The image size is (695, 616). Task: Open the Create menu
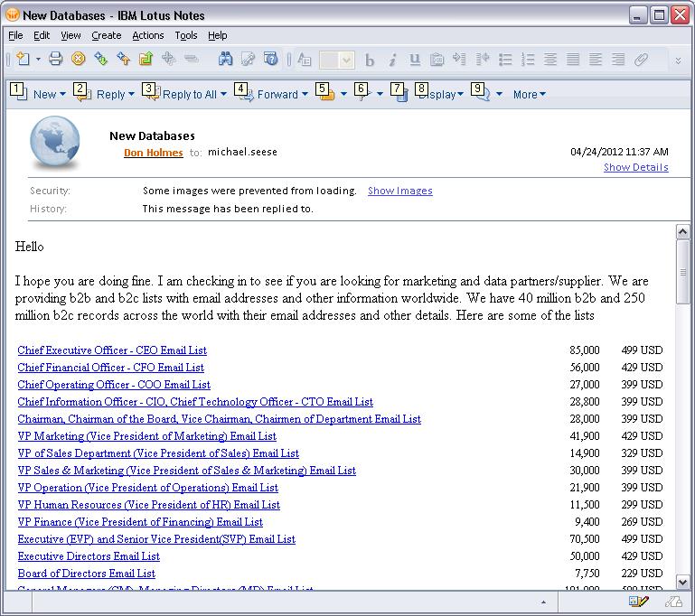tap(107, 35)
